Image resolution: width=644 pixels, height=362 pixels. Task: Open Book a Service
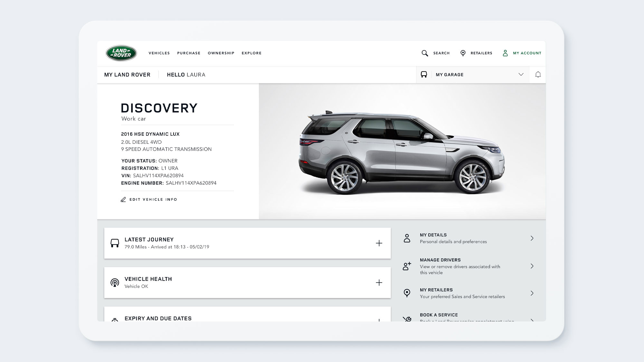pos(439,315)
